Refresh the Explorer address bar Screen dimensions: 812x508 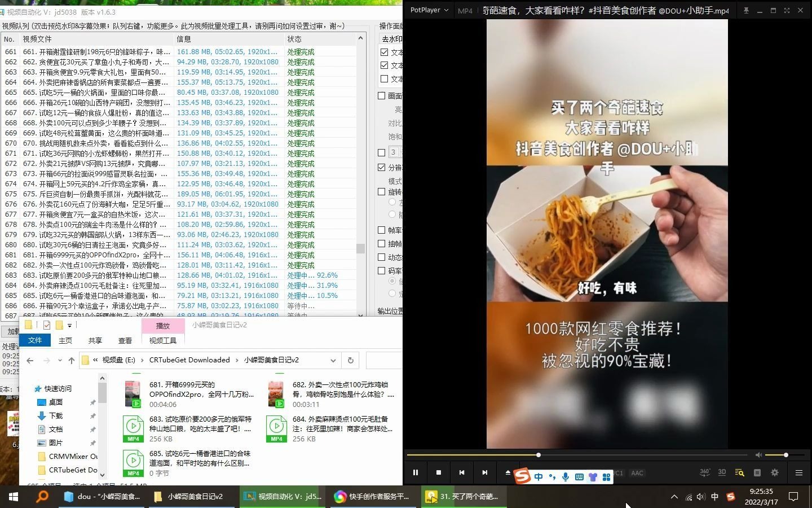click(350, 360)
